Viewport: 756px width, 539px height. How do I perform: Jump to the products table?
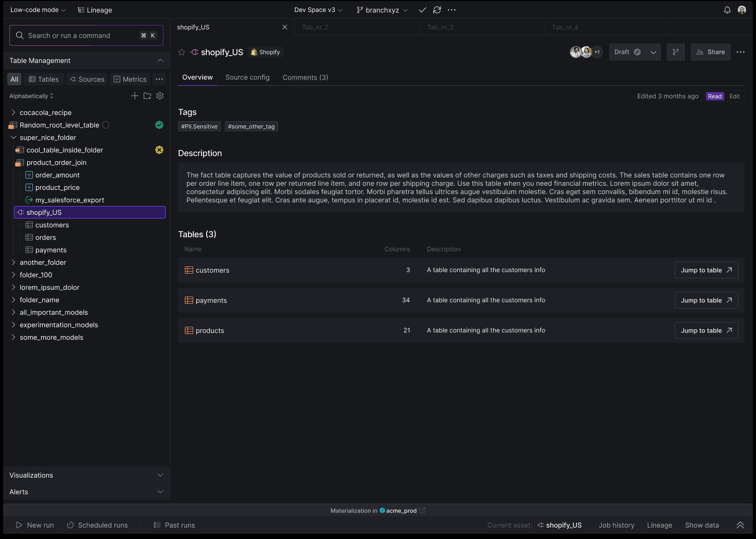pyautogui.click(x=706, y=330)
